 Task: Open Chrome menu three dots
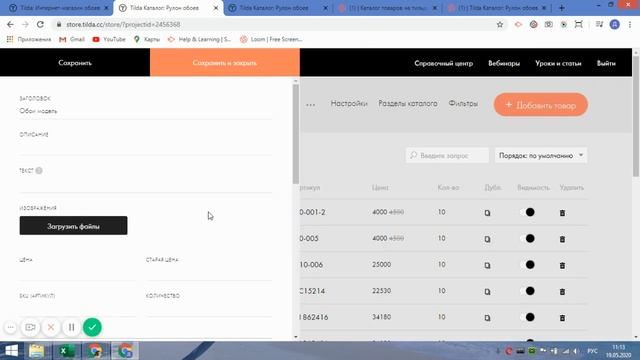pos(630,24)
